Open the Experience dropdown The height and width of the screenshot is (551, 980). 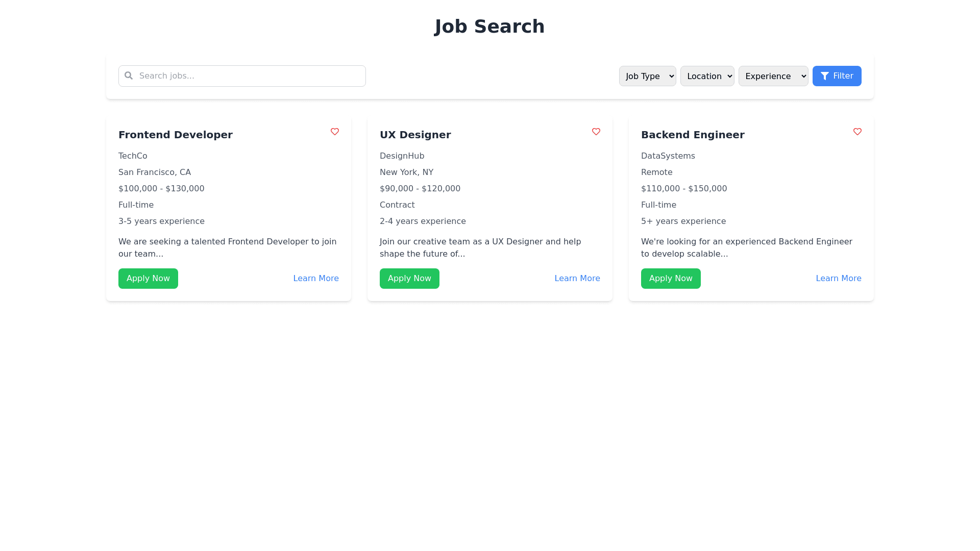773,76
